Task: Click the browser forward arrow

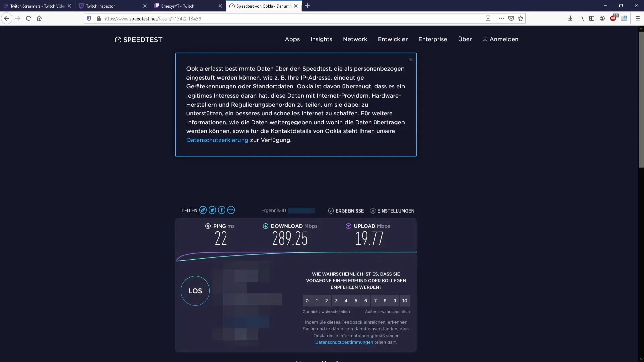Action: point(18,19)
